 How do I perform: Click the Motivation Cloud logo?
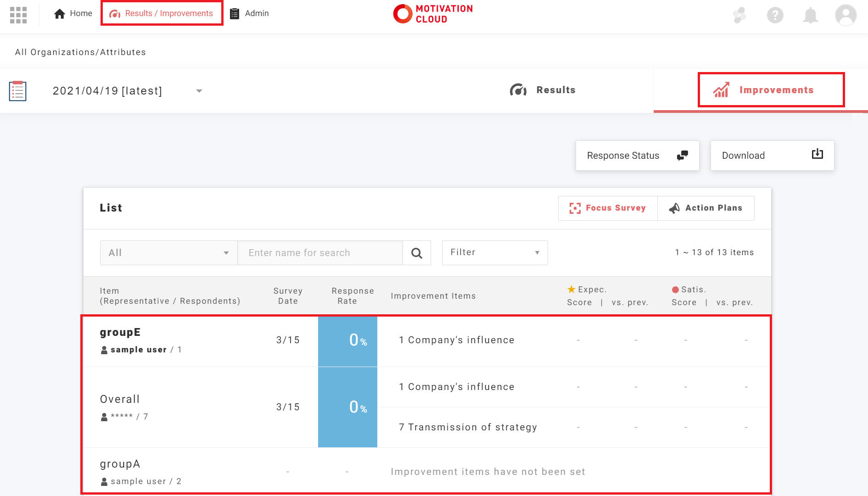pyautogui.click(x=433, y=14)
